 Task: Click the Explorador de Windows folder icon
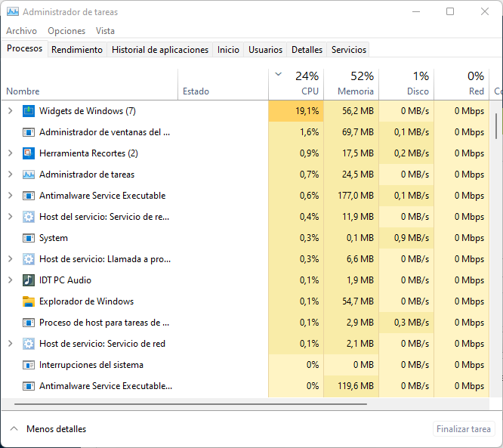[x=29, y=301]
